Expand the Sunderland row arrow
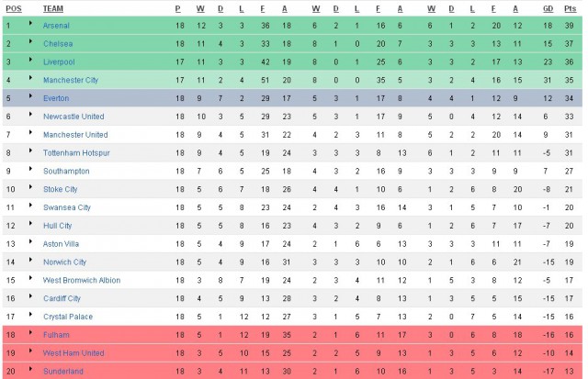588x379 pixels. pyautogui.click(x=30, y=369)
